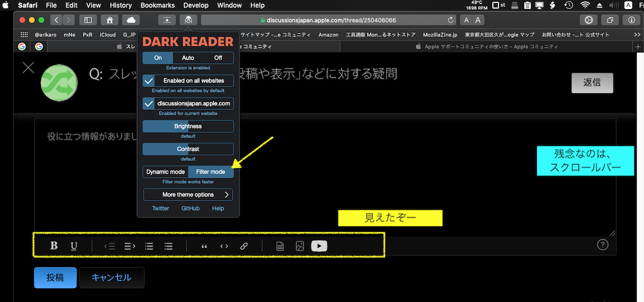Open editor help question mark icon
Viewport: 644px width, 302px height.
[602, 245]
